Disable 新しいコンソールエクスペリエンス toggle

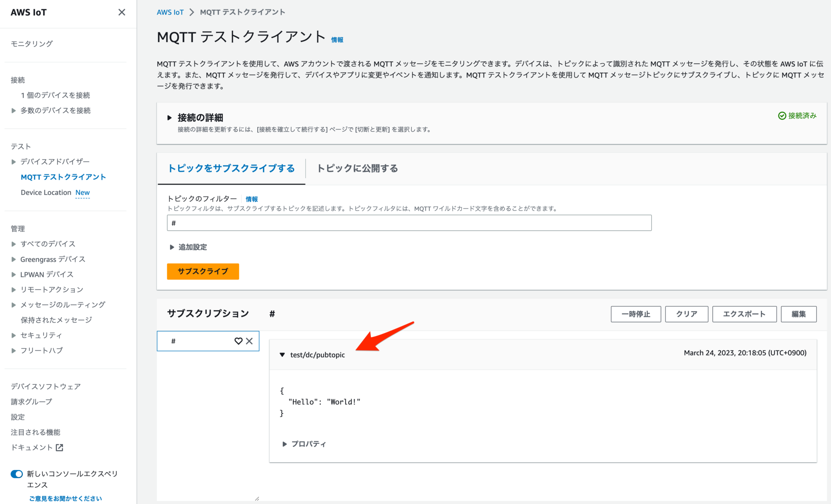(16, 474)
